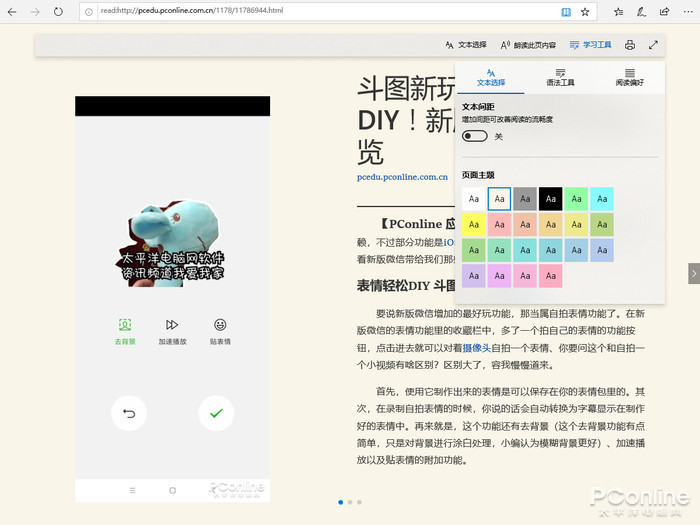Select the lavender purple swatch in last row
Viewport: 700px width, 525px height.
click(x=474, y=276)
